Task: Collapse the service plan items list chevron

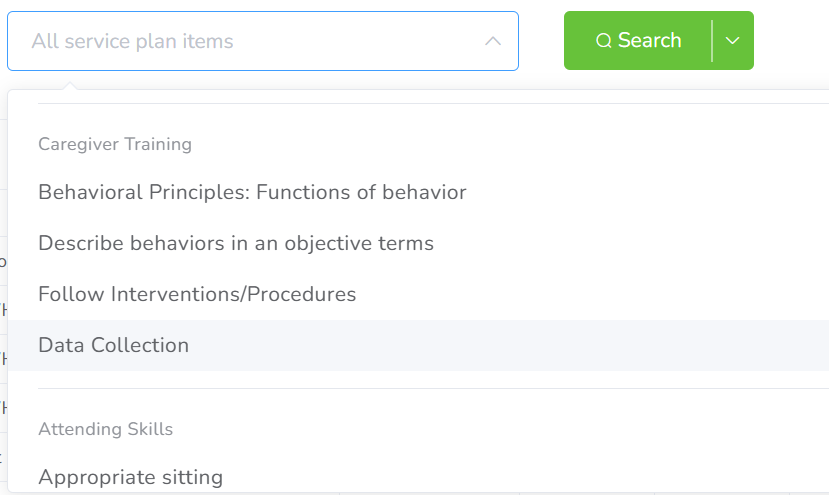Action: tap(492, 41)
